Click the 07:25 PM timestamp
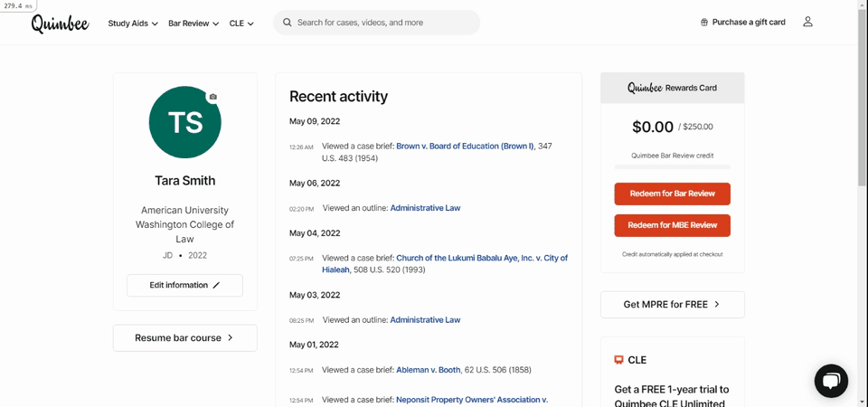Image resolution: width=868 pixels, height=407 pixels. point(301,259)
